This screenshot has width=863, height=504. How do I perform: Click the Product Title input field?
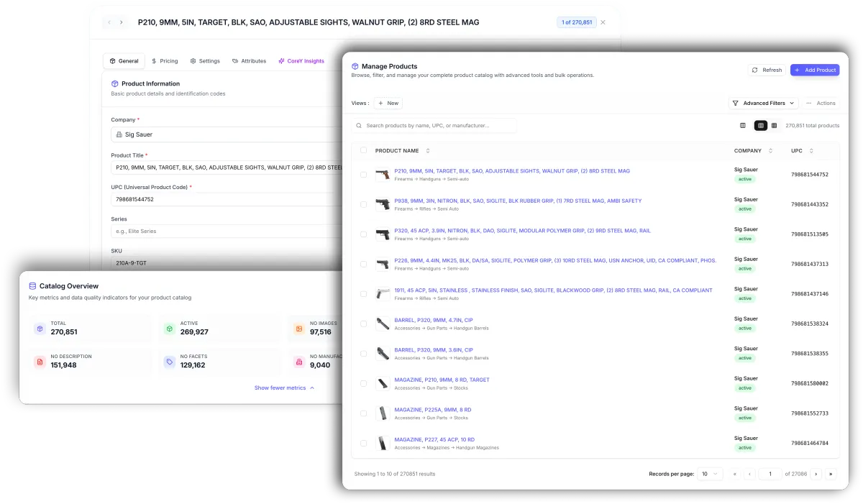pyautogui.click(x=226, y=168)
